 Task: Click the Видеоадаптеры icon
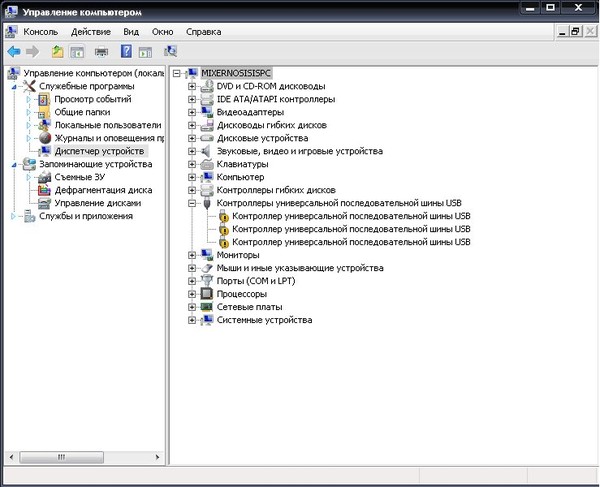(207, 112)
